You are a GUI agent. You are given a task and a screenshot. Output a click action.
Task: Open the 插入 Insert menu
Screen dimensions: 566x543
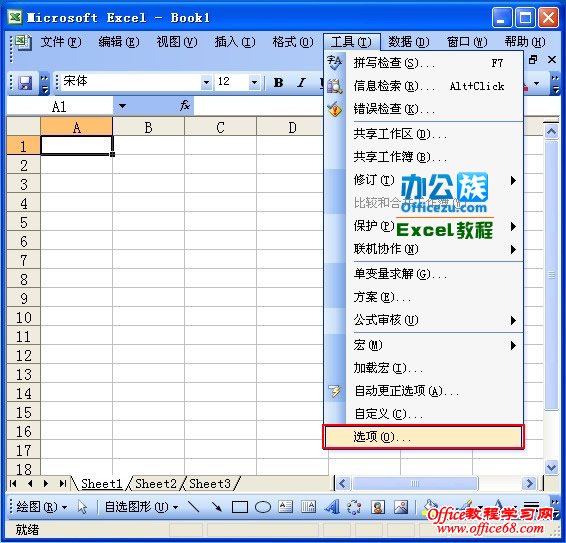[x=235, y=42]
